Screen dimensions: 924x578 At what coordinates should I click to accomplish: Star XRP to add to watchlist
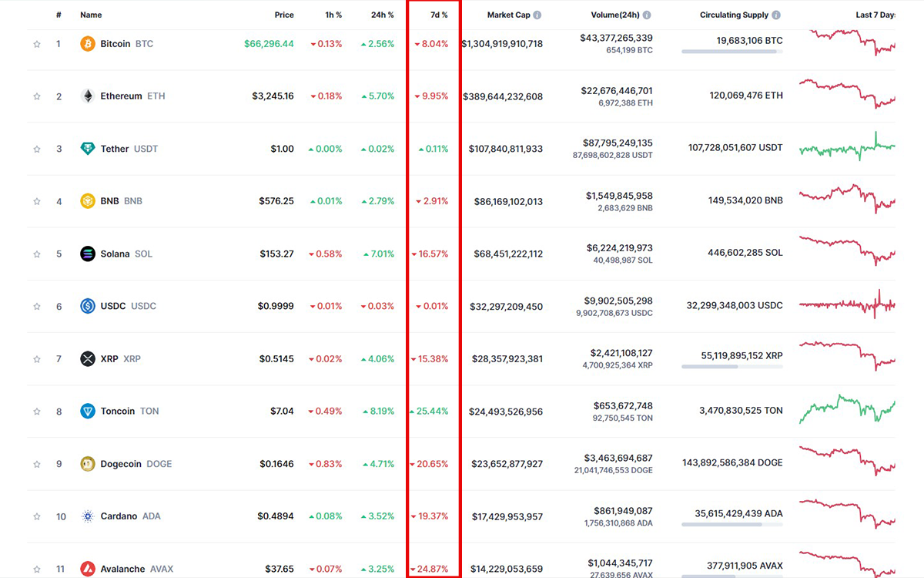click(x=36, y=359)
